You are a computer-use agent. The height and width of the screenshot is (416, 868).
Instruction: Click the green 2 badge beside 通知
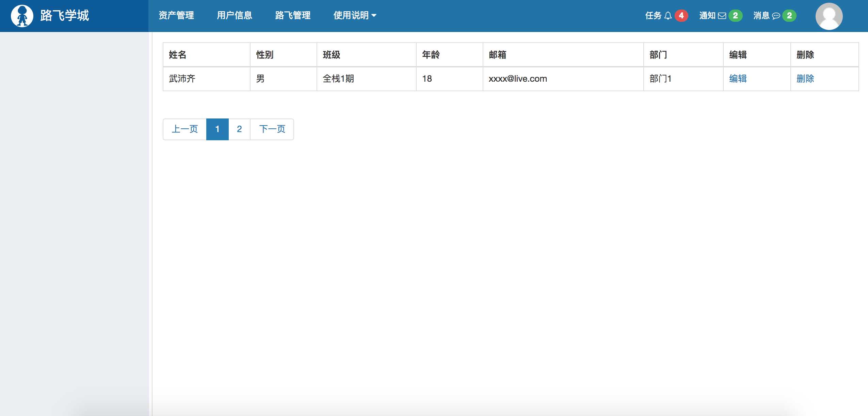(735, 16)
